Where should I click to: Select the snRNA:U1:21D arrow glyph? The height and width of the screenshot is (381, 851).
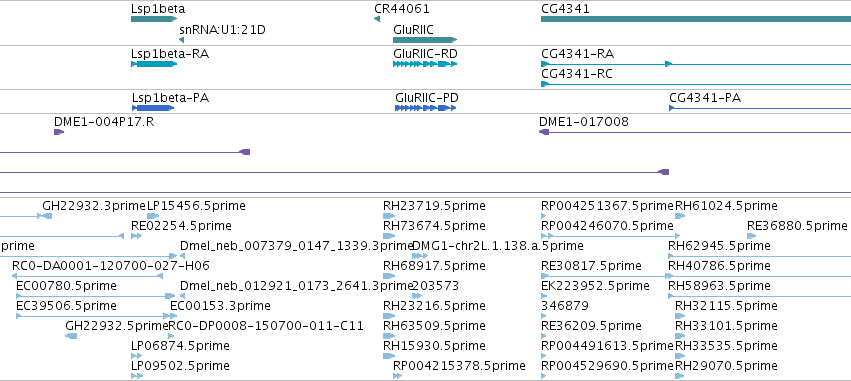(x=181, y=40)
